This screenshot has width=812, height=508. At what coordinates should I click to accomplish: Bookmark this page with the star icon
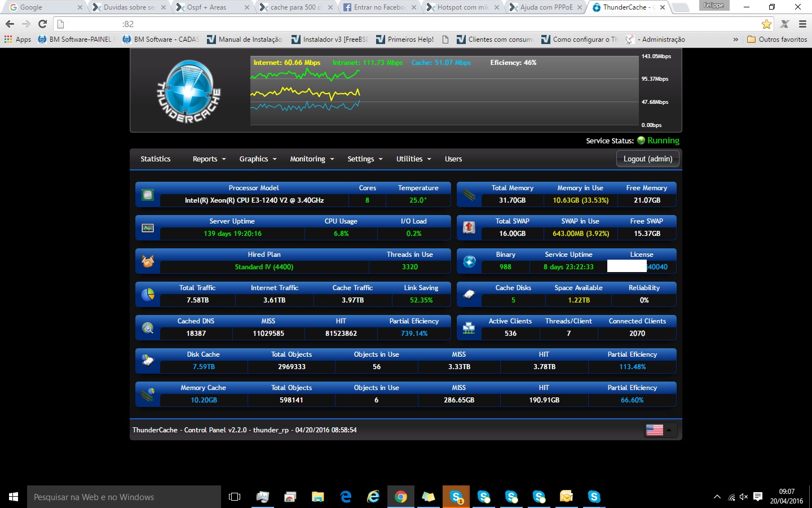[x=766, y=24]
